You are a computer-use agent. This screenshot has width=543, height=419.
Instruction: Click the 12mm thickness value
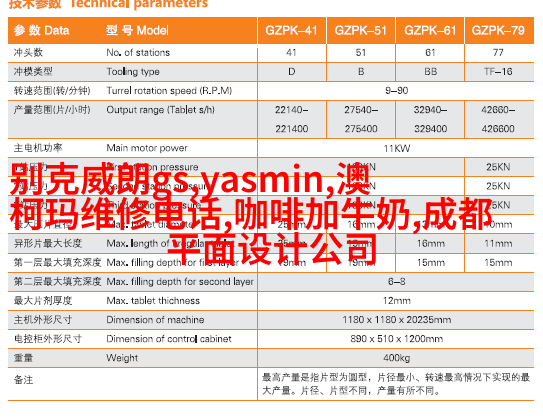[397, 301]
